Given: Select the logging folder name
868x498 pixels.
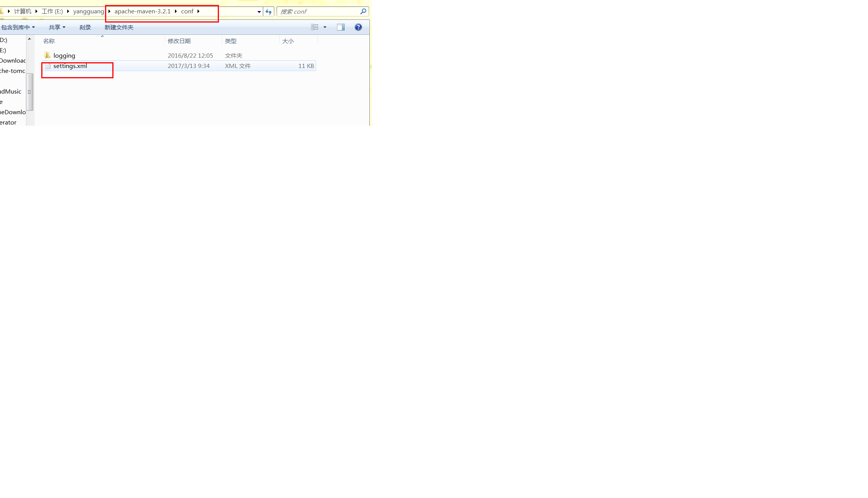Looking at the screenshot, I should (64, 56).
